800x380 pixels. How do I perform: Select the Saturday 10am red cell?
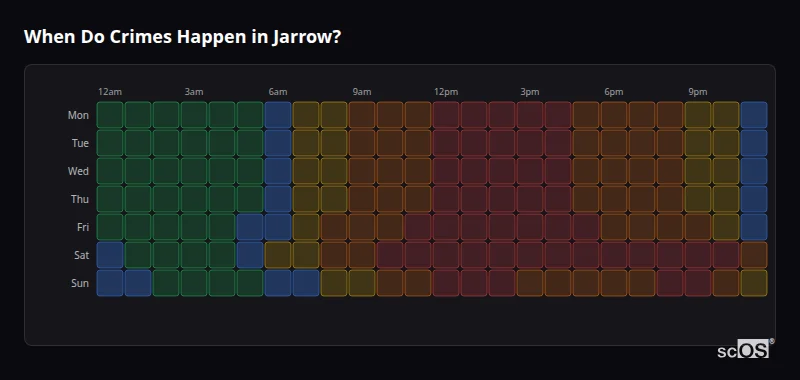[390, 255]
